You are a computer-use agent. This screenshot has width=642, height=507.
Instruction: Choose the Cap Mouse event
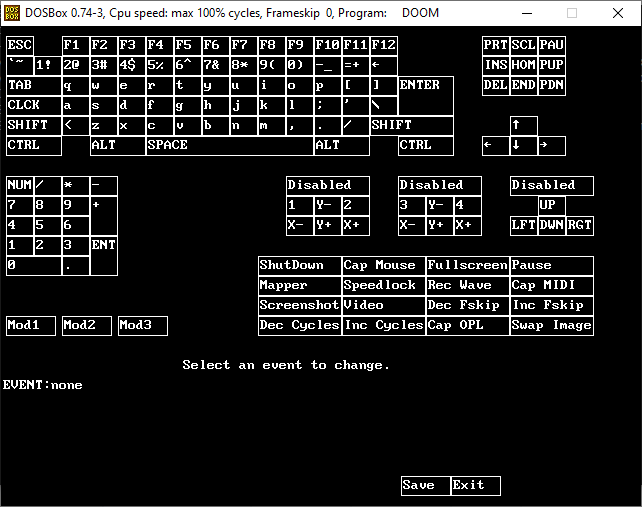click(384, 266)
